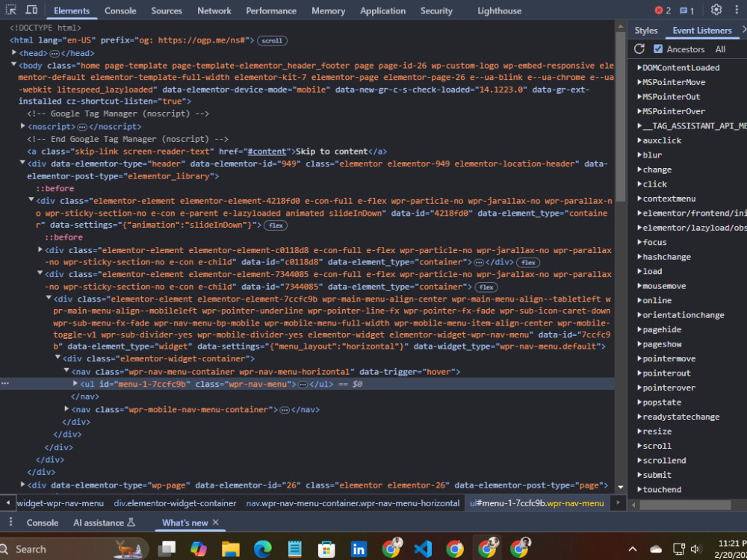Click the breadcrumb right arrow
747x560 pixels.
coord(619,503)
